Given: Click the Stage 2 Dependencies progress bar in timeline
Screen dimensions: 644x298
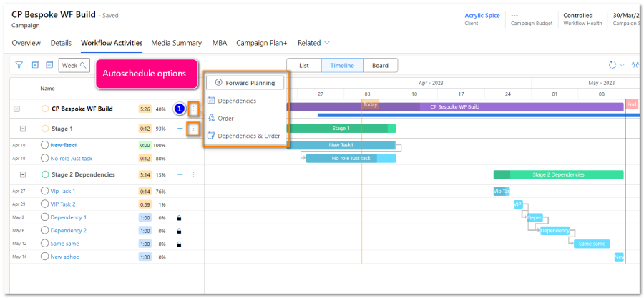Looking at the screenshot, I should (x=558, y=174).
